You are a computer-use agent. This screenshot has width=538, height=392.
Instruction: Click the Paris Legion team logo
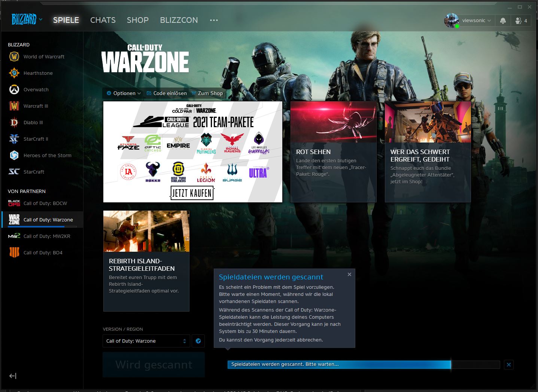(x=206, y=172)
